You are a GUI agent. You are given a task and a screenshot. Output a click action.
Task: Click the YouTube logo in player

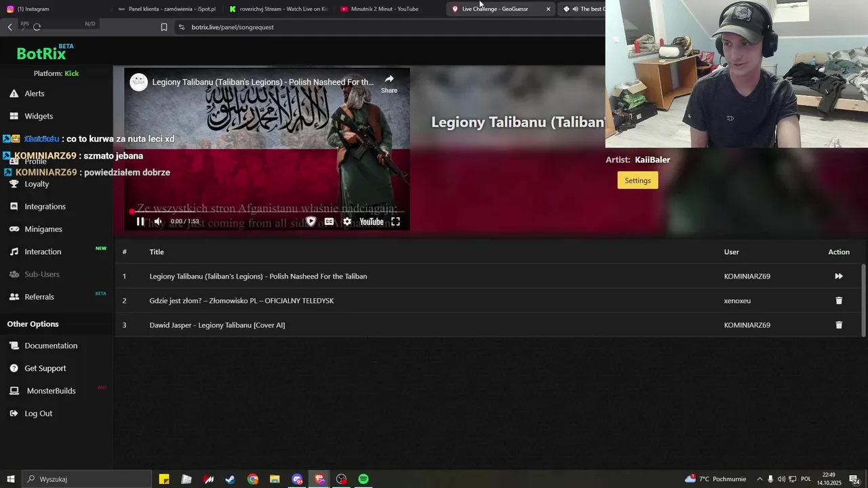click(x=371, y=221)
